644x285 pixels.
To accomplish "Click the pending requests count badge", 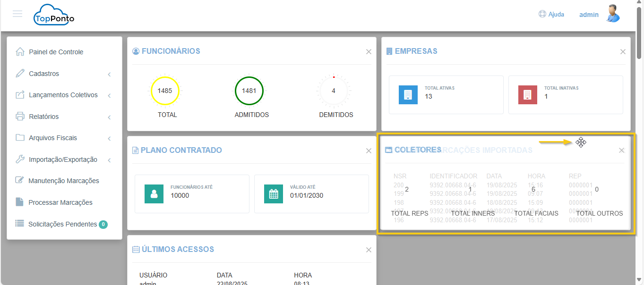I will pos(103,225).
